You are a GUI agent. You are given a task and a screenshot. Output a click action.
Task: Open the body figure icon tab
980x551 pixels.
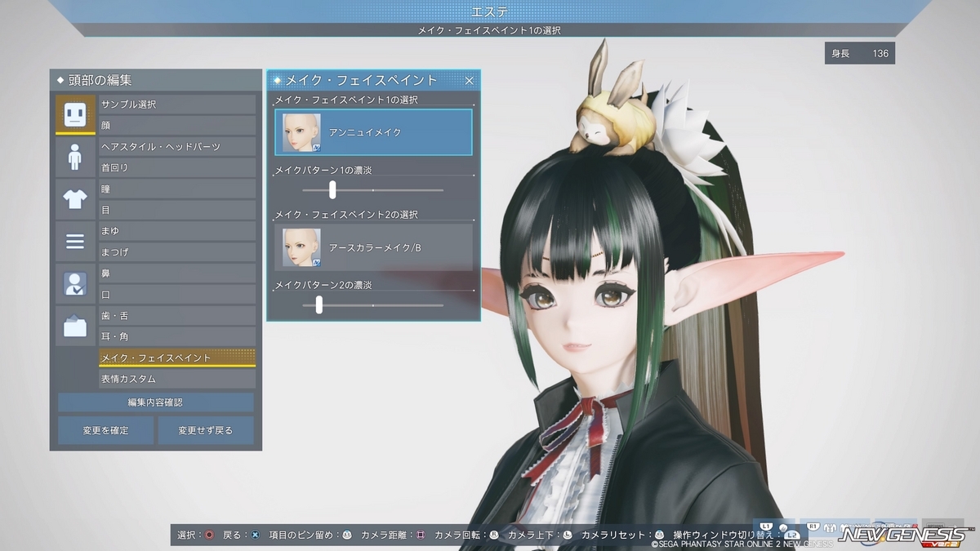[75, 157]
